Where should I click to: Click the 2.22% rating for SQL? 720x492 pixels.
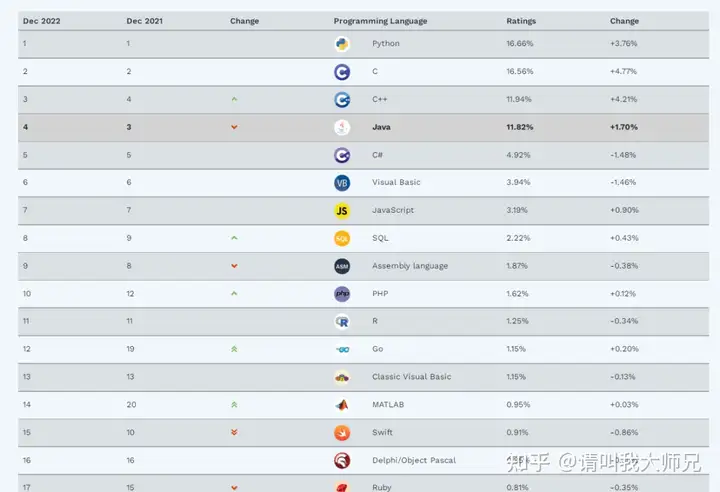point(518,238)
